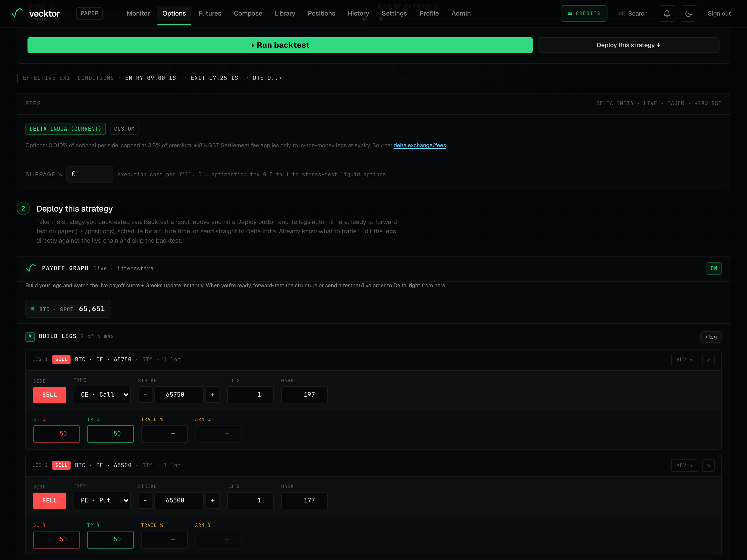The width and height of the screenshot is (747, 560).
Task: Toggle Leg 1 SELL side button
Action: pyautogui.click(x=50, y=395)
